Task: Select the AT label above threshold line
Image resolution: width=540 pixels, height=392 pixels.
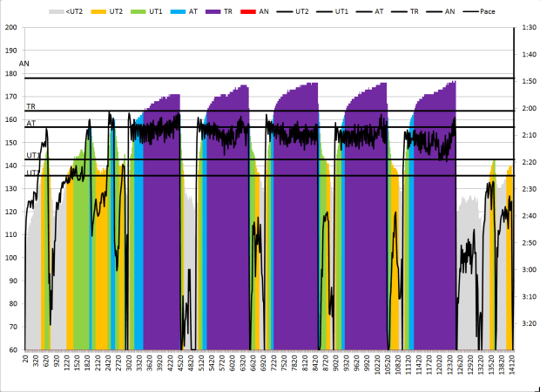Action: click(30, 123)
